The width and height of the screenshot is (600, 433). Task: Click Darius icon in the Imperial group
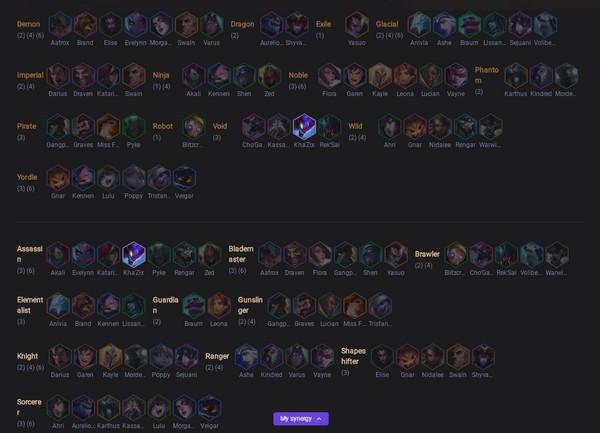[x=58, y=76]
